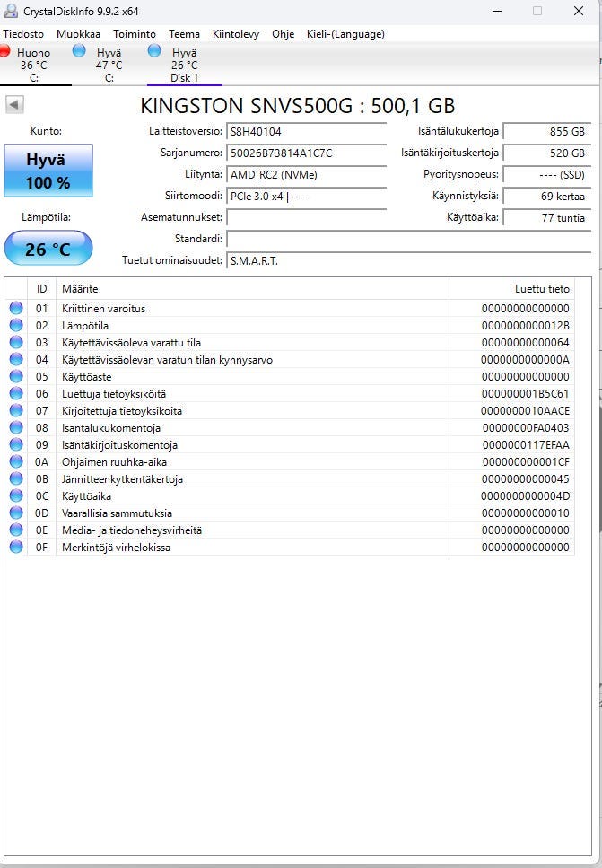Open the Kiintolevy menu

[x=236, y=34]
